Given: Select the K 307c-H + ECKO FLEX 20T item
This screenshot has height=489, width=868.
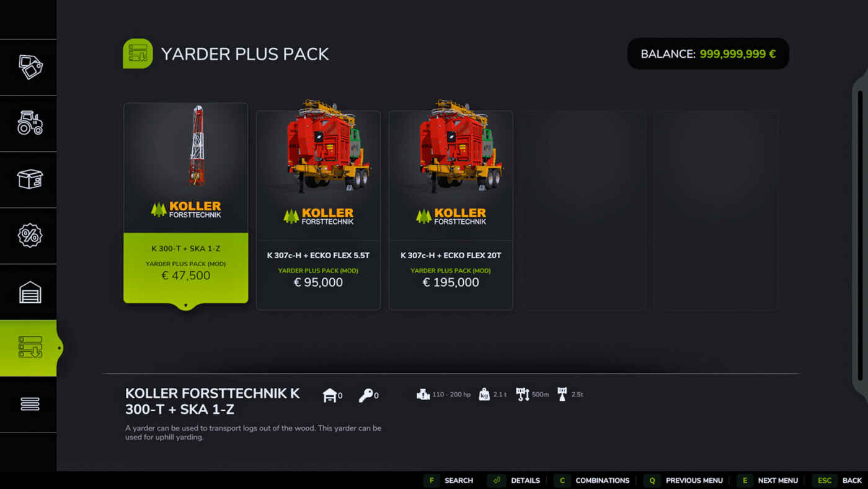Looking at the screenshot, I should coord(451,210).
